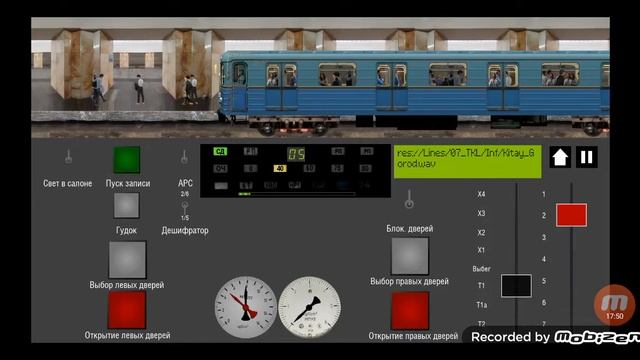Viewport: 640px width, 360px height.
Task: Flip the Блок. дверей switch
Action: pos(409,199)
